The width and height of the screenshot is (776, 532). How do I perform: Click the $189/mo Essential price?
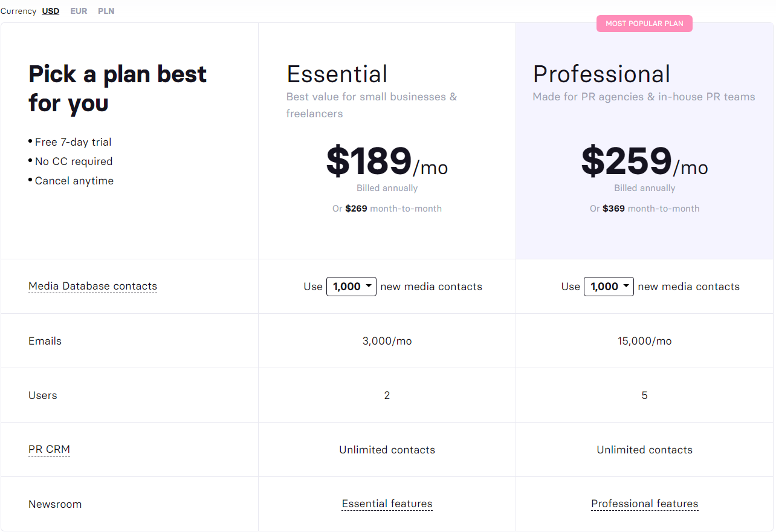click(387, 161)
